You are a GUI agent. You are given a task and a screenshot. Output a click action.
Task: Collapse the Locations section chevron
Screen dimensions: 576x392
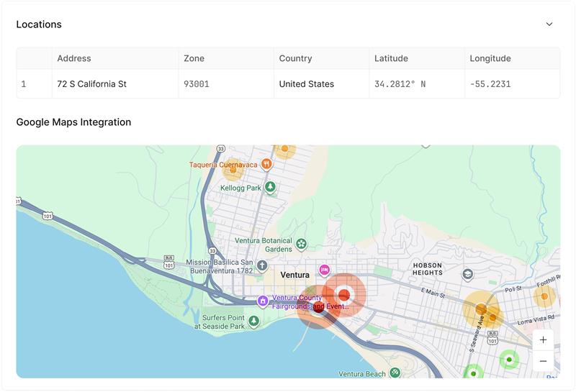point(549,24)
